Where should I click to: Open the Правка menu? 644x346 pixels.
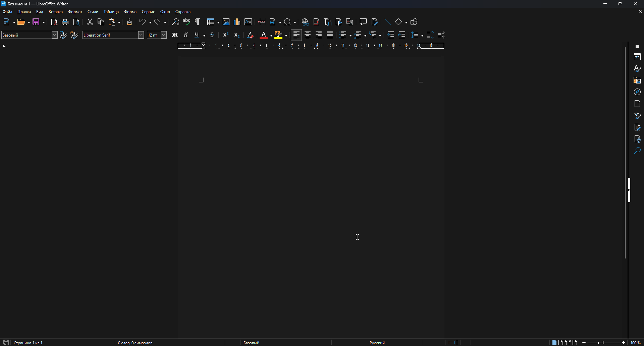pos(24,12)
